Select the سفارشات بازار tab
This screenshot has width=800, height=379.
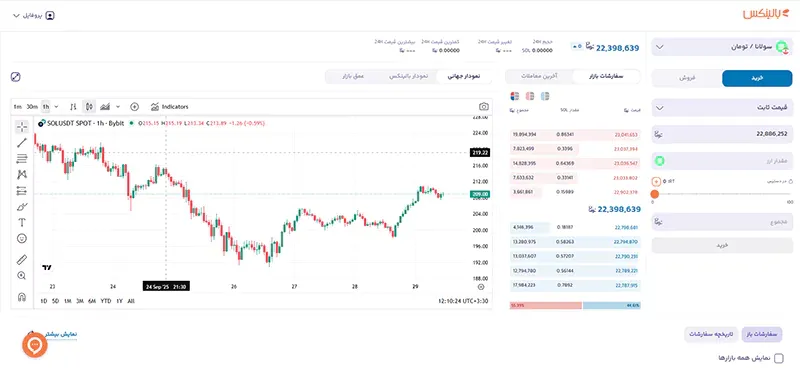606,77
